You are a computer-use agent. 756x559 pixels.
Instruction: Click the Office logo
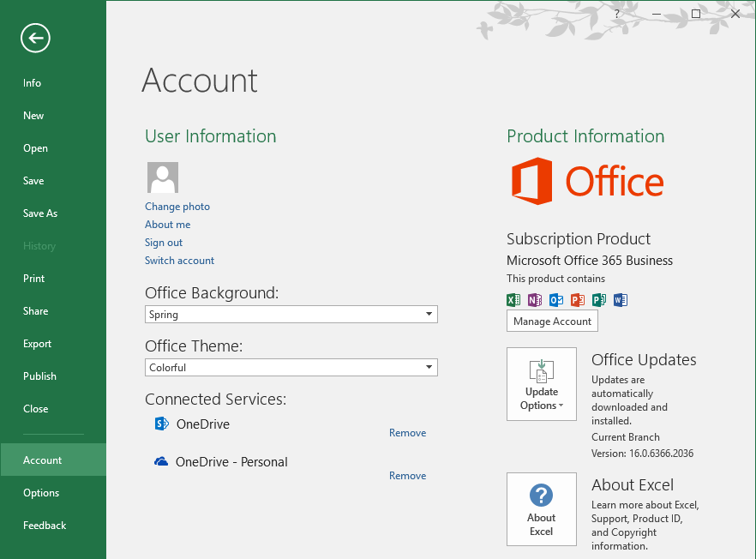[587, 181]
